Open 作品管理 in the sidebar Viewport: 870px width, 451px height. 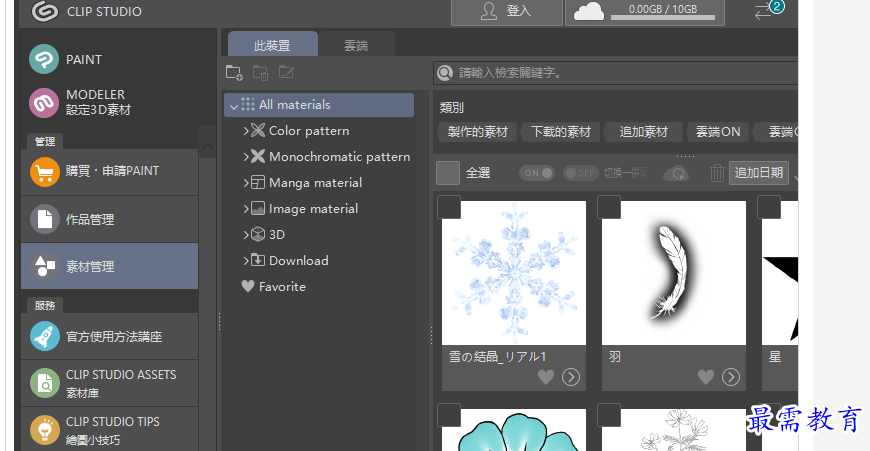pyautogui.click(x=109, y=220)
